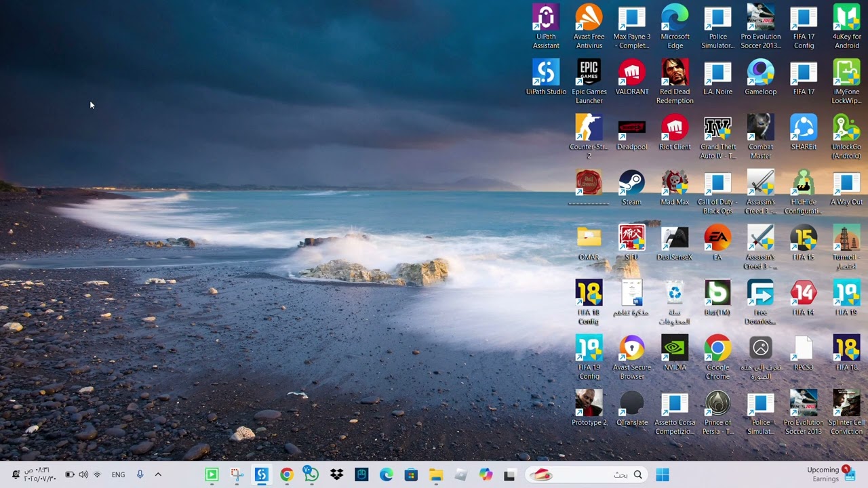Select the iMyFone LockWiper icon

tap(846, 82)
